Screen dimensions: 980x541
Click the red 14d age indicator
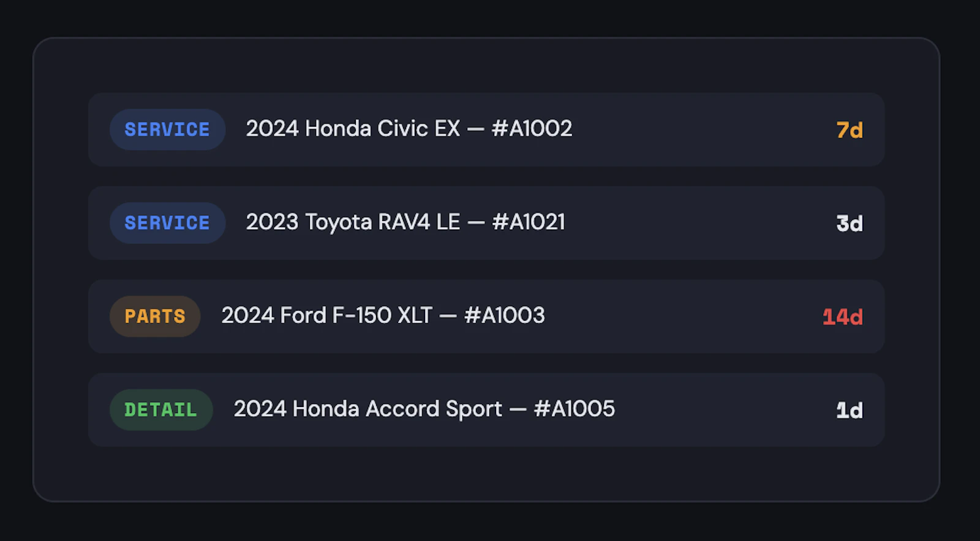843,316
